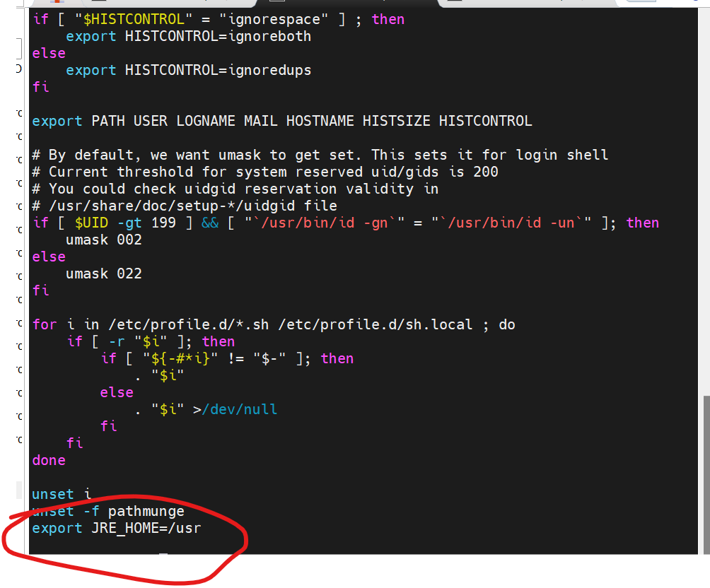Click the word 'PATH' in export line

(x=108, y=121)
